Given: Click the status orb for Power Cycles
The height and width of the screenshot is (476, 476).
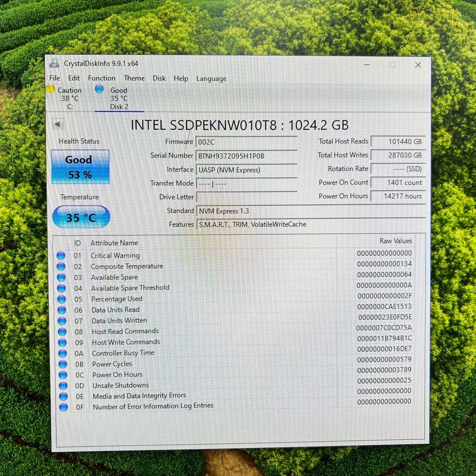Looking at the screenshot, I should coord(63,364).
